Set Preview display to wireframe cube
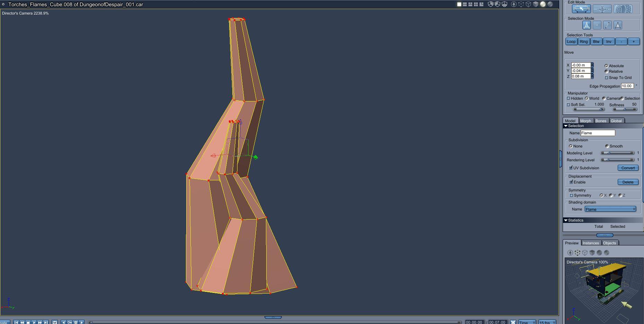644x324 pixels. (x=585, y=253)
